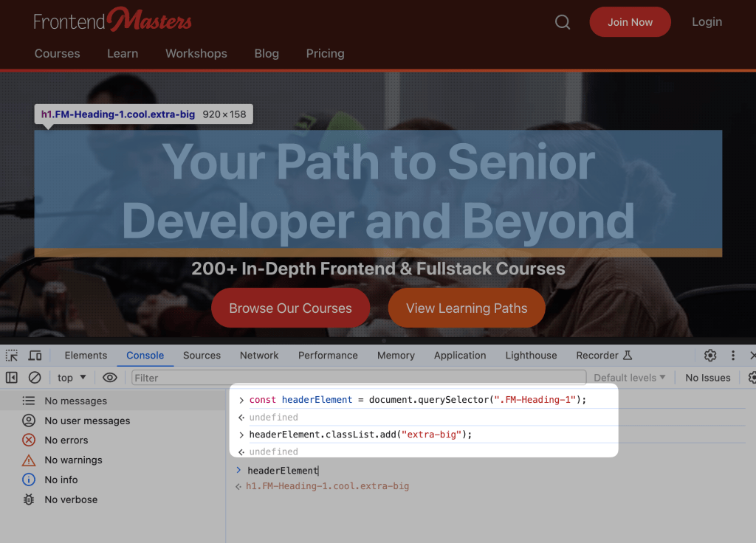The image size is (756, 543).
Task: Open the Lighthouse tab
Action: 531,356
